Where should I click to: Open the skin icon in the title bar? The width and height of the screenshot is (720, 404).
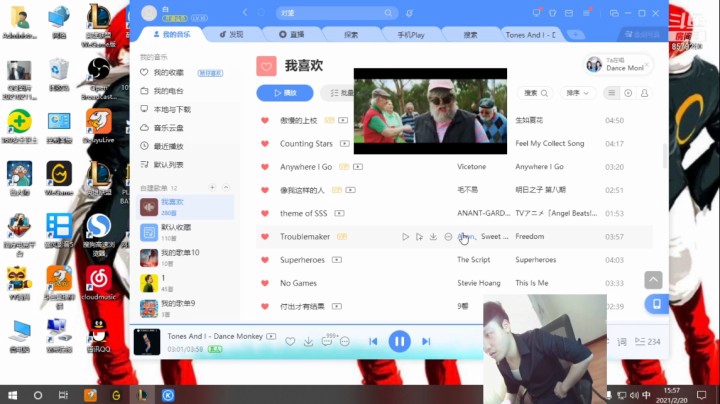pos(552,13)
